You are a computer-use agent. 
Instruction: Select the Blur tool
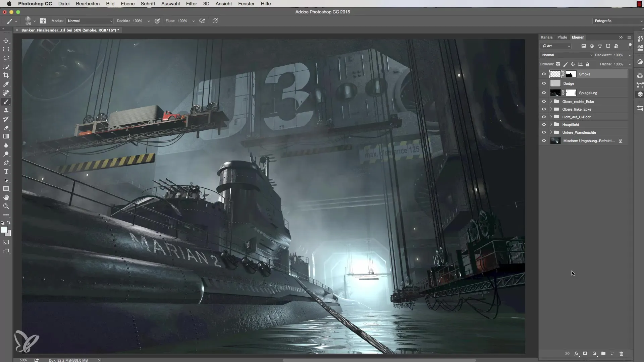click(6, 145)
